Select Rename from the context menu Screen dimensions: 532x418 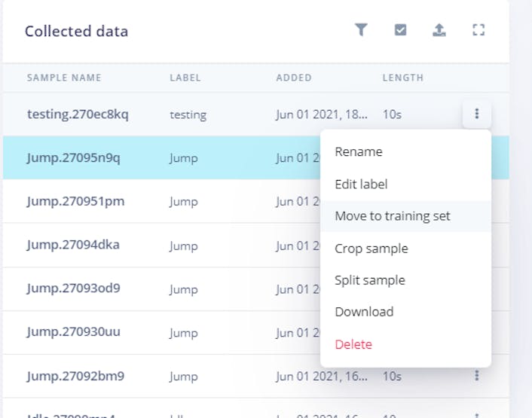[x=359, y=151]
